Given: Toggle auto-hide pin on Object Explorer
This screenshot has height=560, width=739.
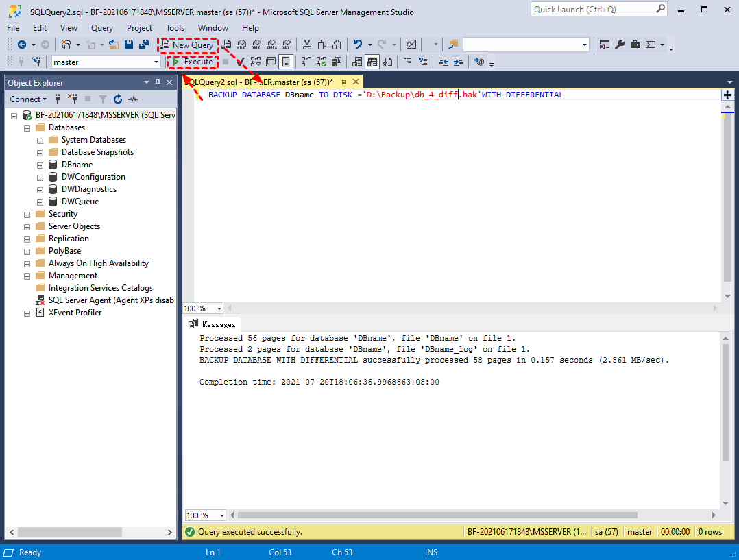Looking at the screenshot, I should click(x=156, y=82).
